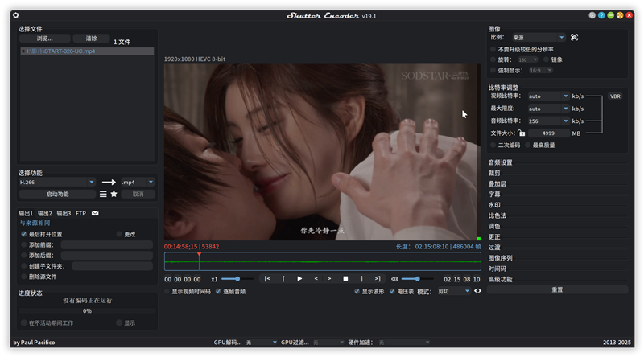Toggle the preview eye icon
Viewport: 644px width, 357px height.
pyautogui.click(x=477, y=291)
